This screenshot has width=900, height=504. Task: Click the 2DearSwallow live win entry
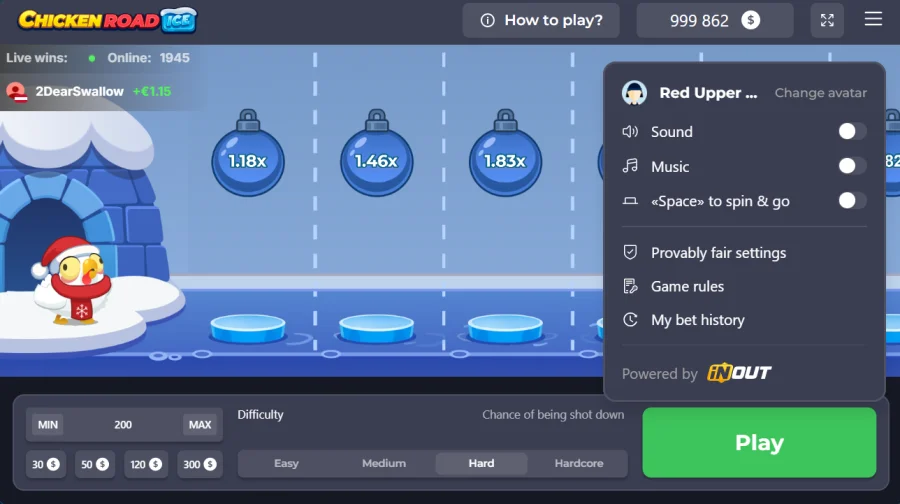pos(89,91)
